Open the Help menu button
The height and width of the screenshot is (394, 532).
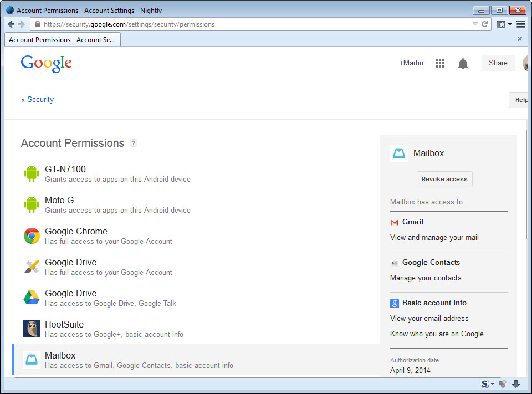tap(520, 100)
